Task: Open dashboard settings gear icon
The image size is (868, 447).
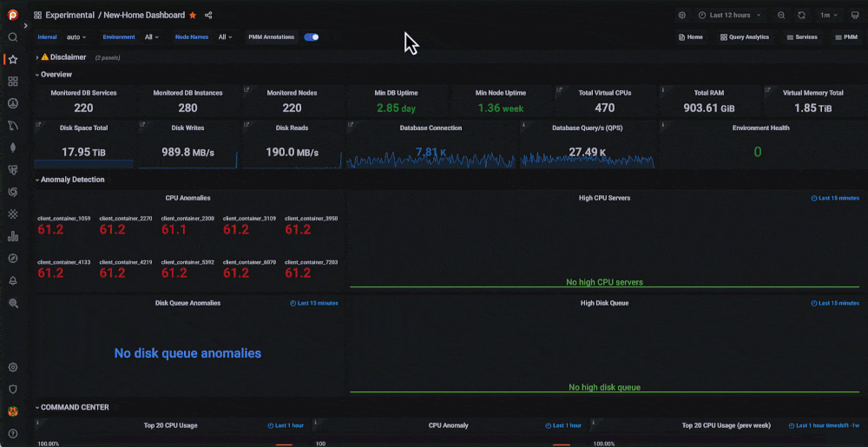Action: coord(681,15)
